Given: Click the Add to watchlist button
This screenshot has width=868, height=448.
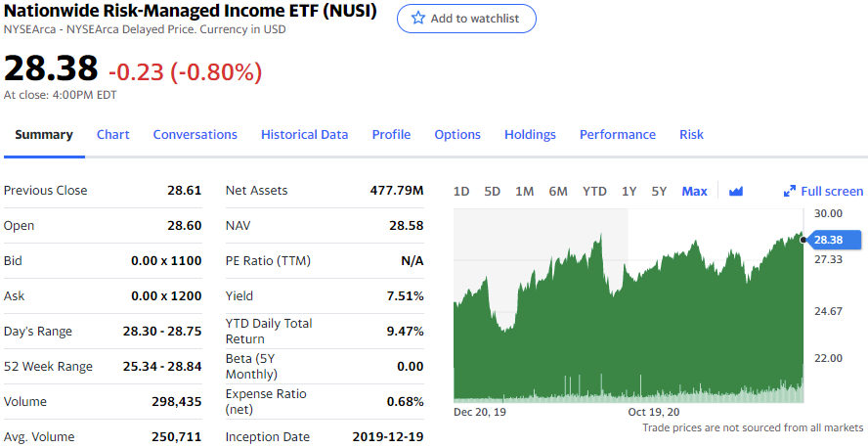Looking at the screenshot, I should coord(466,19).
